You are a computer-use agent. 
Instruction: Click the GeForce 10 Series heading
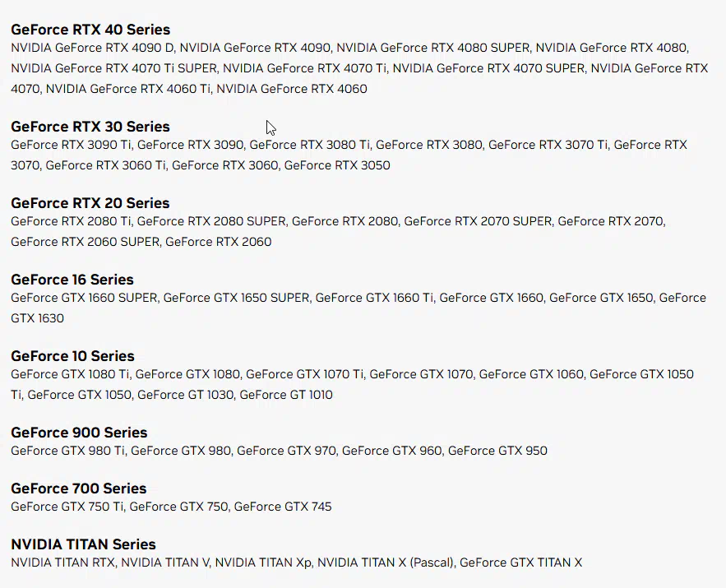tap(73, 356)
